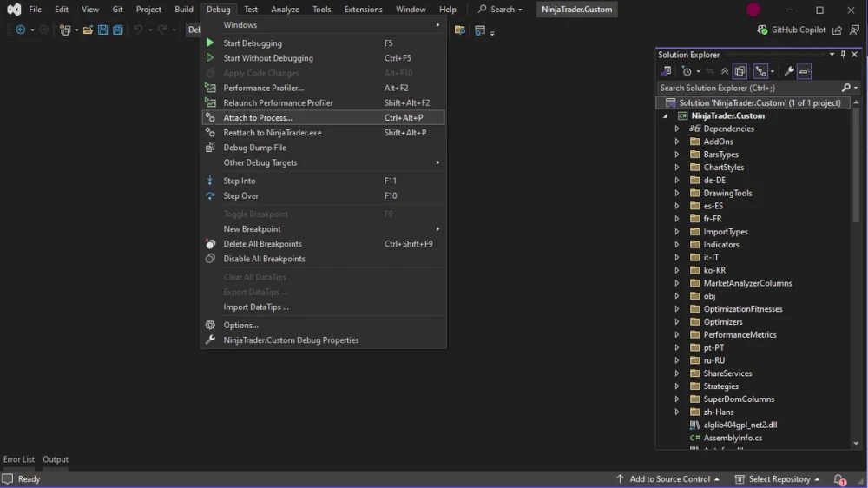868x488 pixels.
Task: Click the GitHub Copilot icon
Action: [x=762, y=30]
